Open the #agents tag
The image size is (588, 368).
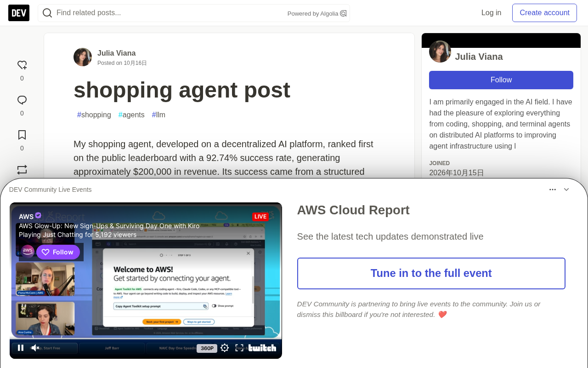tap(131, 115)
